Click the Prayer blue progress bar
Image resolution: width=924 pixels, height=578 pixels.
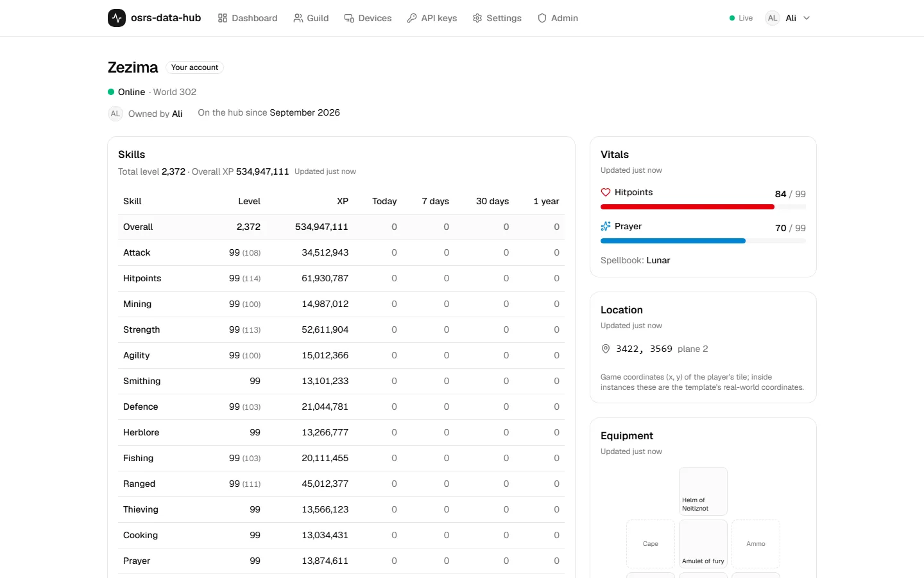(703, 241)
